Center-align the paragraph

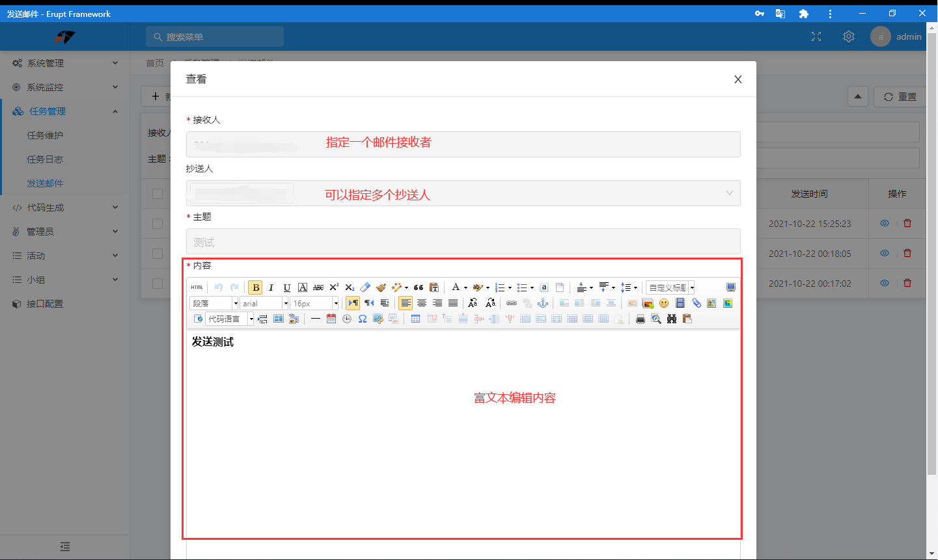(x=422, y=303)
